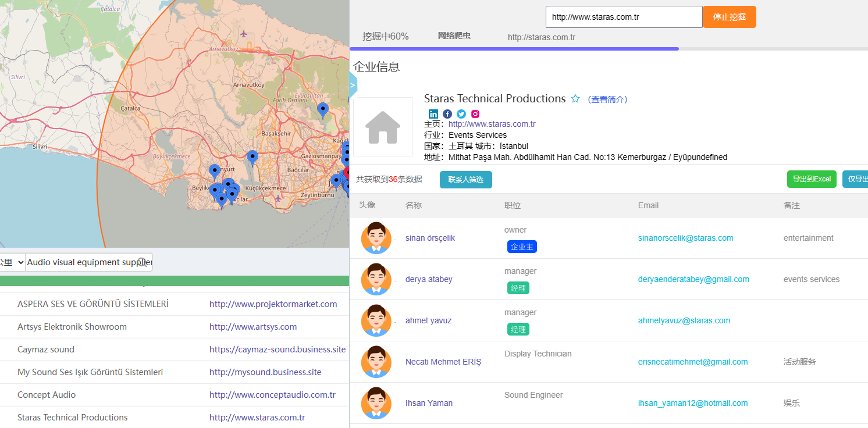Click ahmet yavuz avatar
Screen dimensions: 868x428
[376, 320]
